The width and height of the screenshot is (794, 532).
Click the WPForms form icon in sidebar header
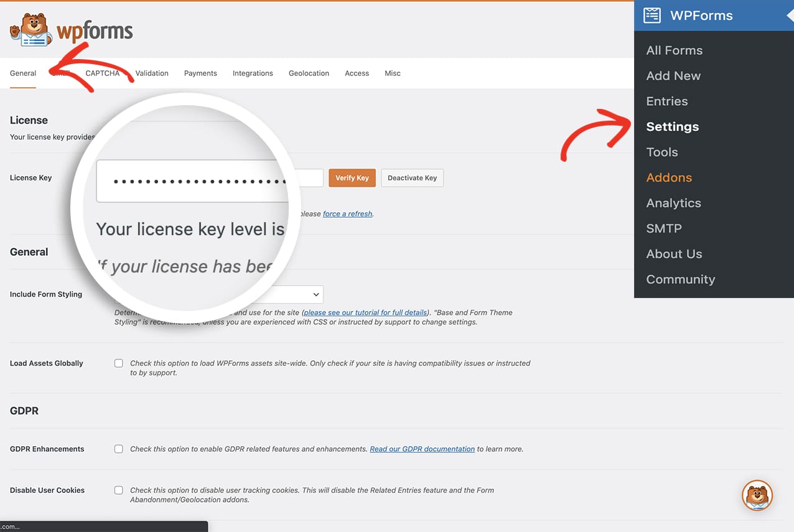pyautogui.click(x=652, y=16)
